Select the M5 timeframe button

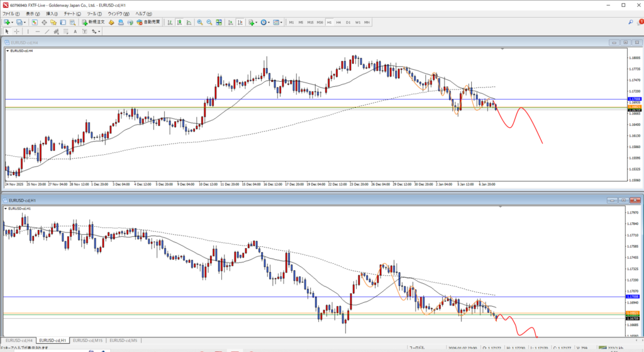point(301,22)
